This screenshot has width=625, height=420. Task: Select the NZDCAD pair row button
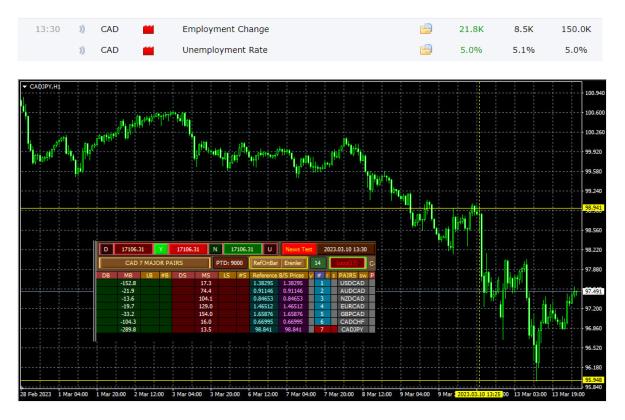[352, 298]
